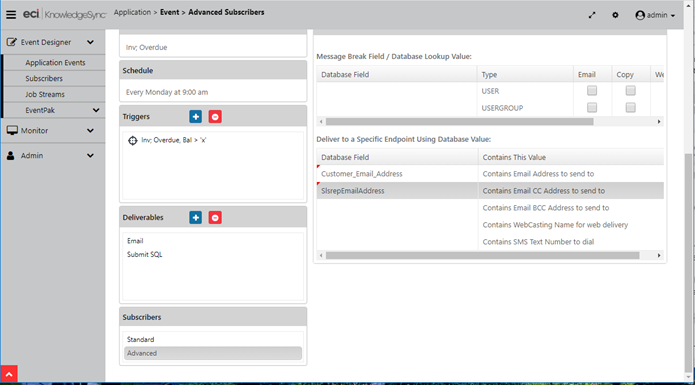The height and width of the screenshot is (385, 695).
Task: Open settings with the gear icon
Action: 615,15
